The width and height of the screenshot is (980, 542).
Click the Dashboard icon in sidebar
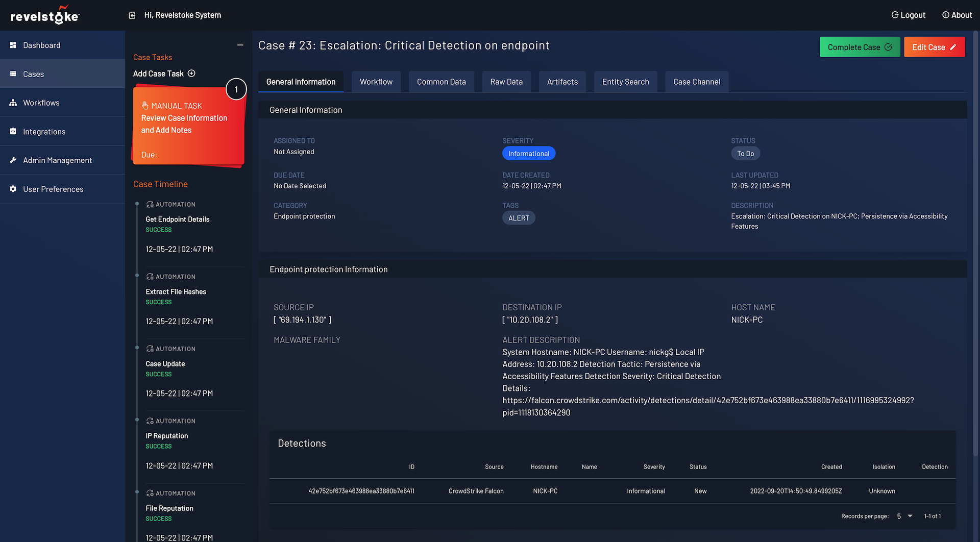[x=13, y=45]
